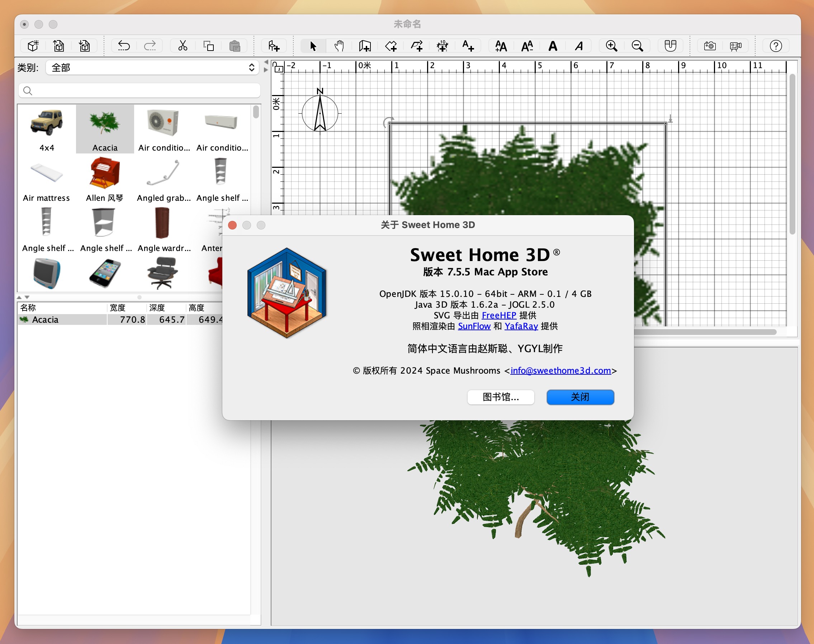Open the YafaRay link
This screenshot has width=814, height=644.
coord(521,326)
